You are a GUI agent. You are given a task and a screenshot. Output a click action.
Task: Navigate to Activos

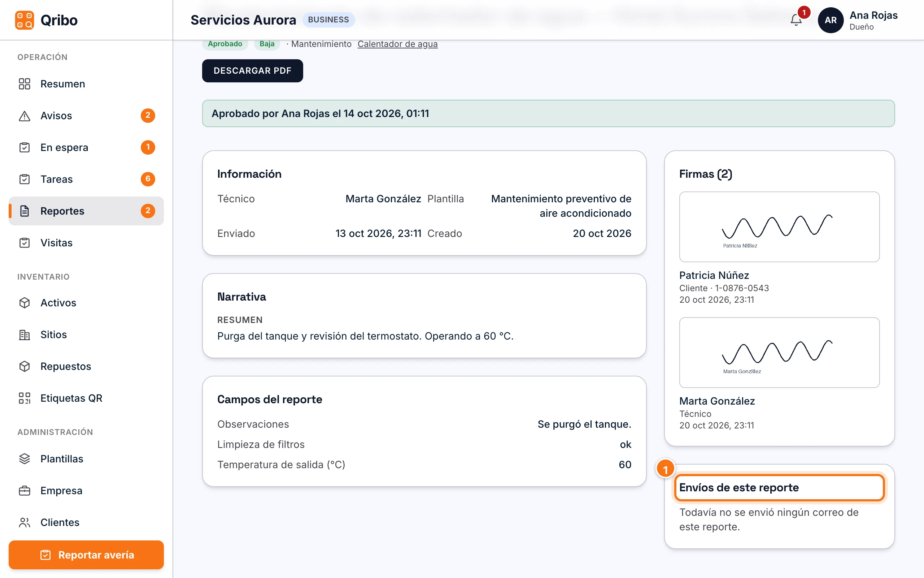point(86,302)
